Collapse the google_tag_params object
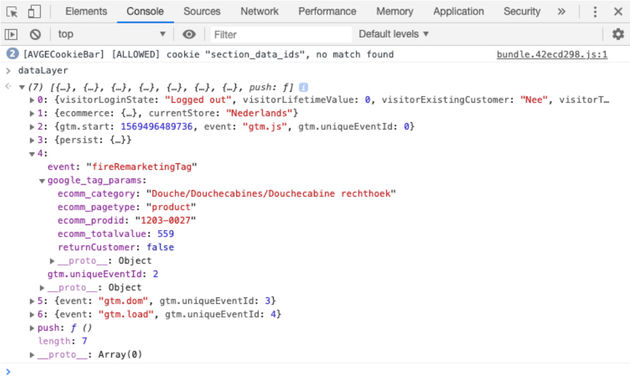Image resolution: width=630 pixels, height=382 pixels. coord(42,181)
